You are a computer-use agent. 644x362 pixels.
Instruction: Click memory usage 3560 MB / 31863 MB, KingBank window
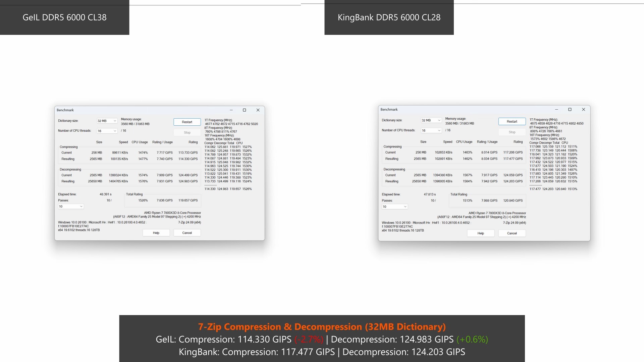[x=460, y=124]
